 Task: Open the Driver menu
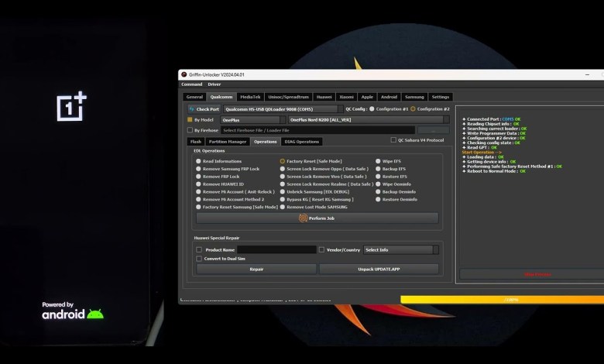pyautogui.click(x=214, y=84)
